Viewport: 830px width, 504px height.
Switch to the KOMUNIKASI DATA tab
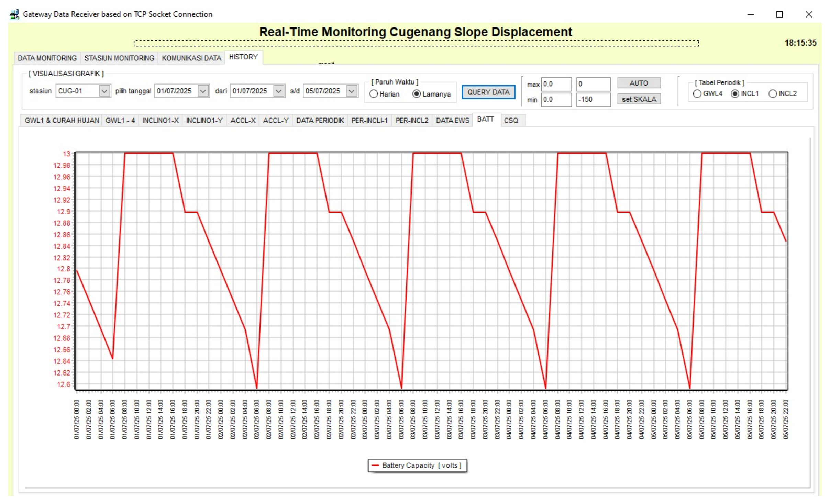(x=191, y=58)
